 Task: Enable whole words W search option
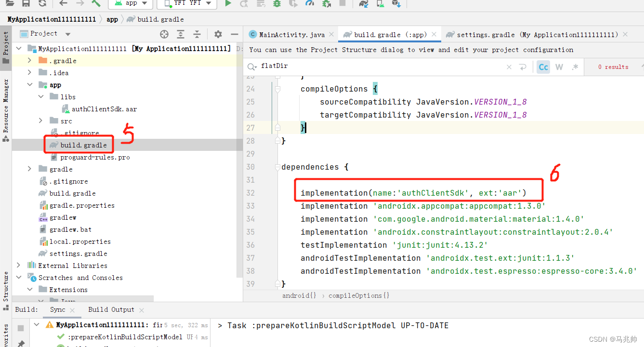pos(559,67)
